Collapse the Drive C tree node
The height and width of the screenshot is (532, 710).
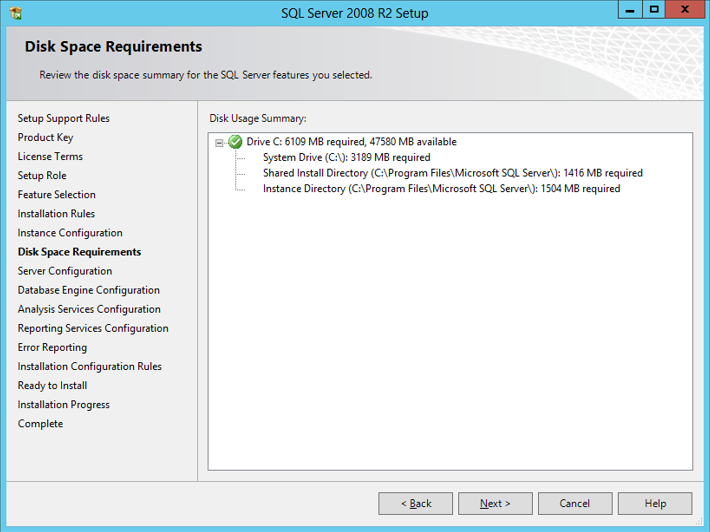click(x=219, y=142)
